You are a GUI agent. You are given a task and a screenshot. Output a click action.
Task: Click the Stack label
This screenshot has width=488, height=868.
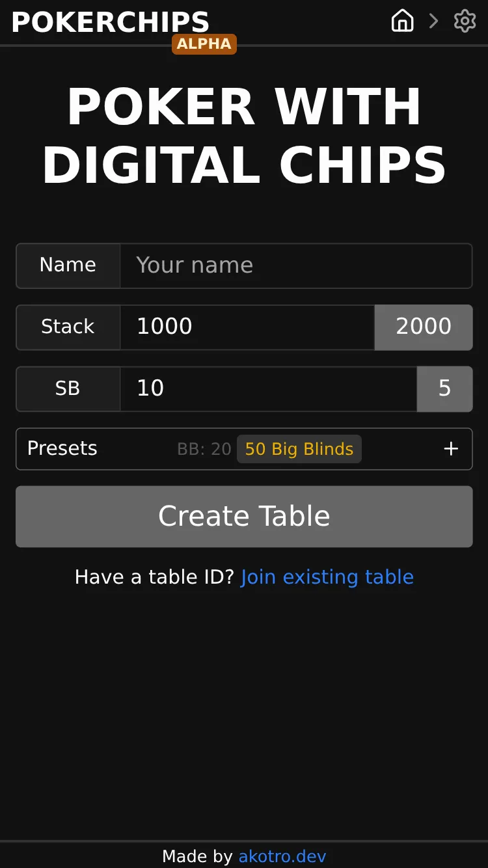pyautogui.click(x=67, y=327)
